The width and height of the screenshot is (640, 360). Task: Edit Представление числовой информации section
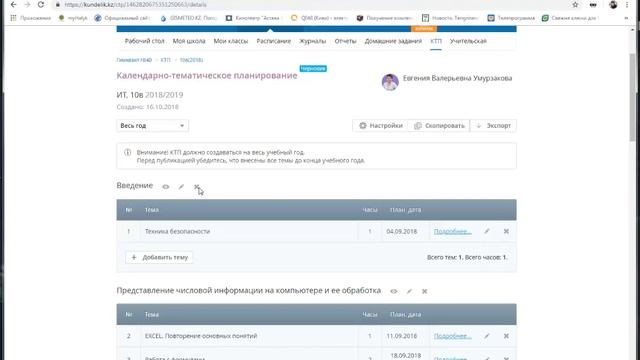[409, 291]
